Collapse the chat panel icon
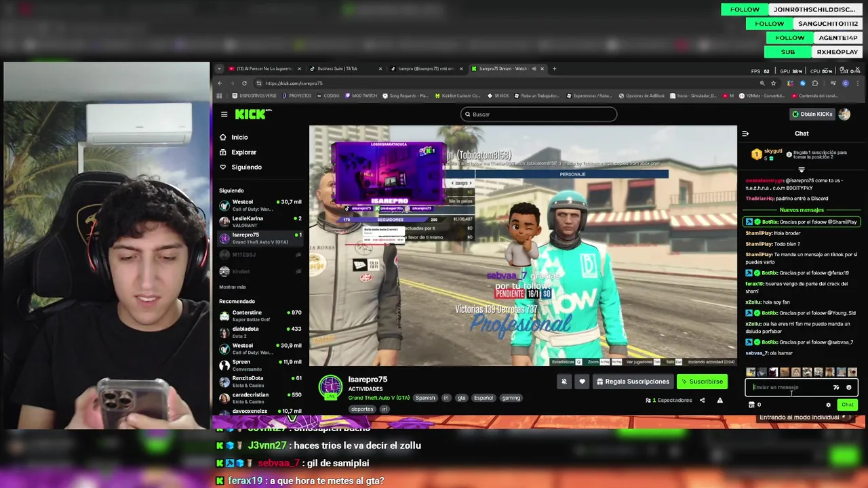868x488 pixels. (x=745, y=134)
